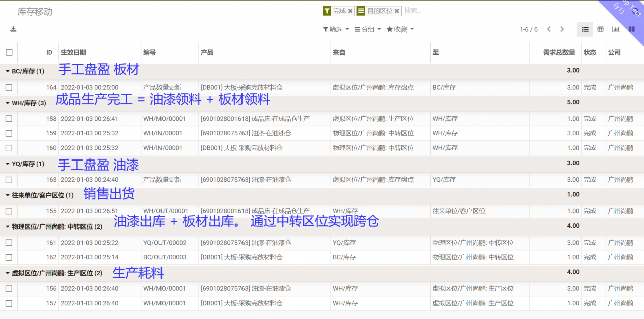Sort by the 公司 column header
The height and width of the screenshot is (319, 644).
614,52
